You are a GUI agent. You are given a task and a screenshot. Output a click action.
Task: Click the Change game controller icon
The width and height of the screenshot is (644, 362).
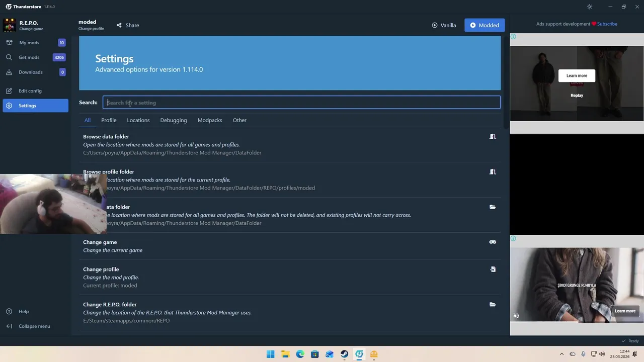point(493,242)
